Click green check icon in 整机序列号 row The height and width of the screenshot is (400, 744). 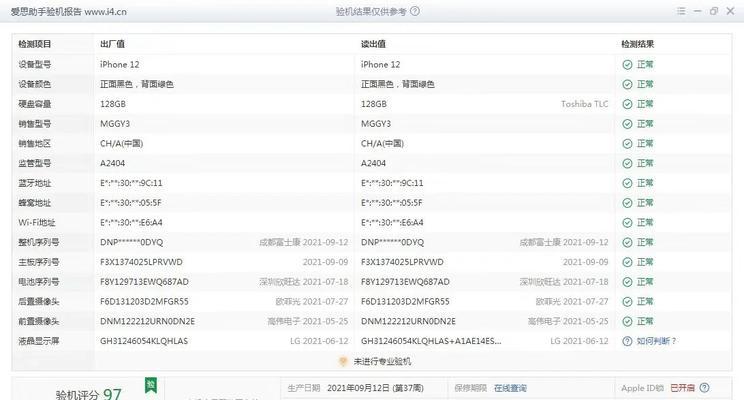(627, 242)
